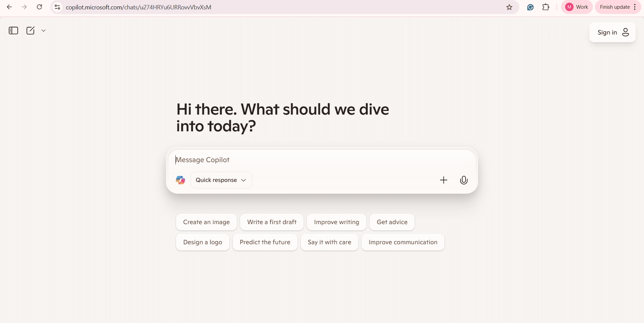Start a new chat with compose icon
The width and height of the screenshot is (644, 323).
[x=31, y=30]
